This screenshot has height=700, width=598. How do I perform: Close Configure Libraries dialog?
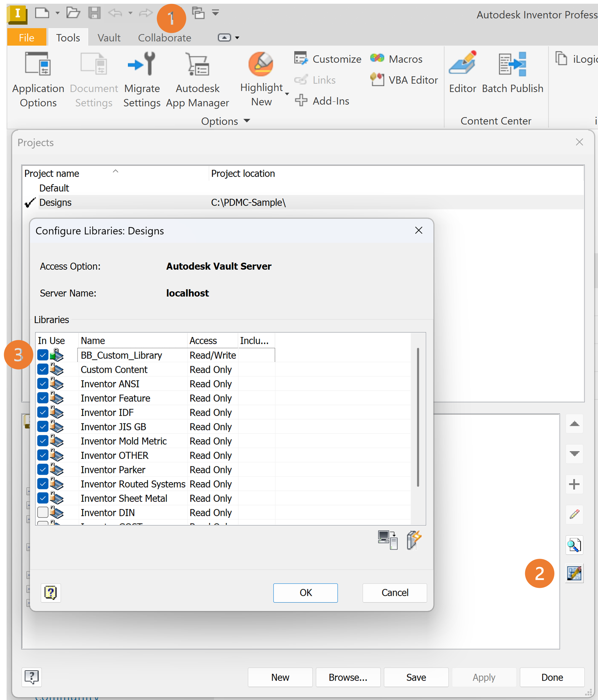[x=418, y=230]
